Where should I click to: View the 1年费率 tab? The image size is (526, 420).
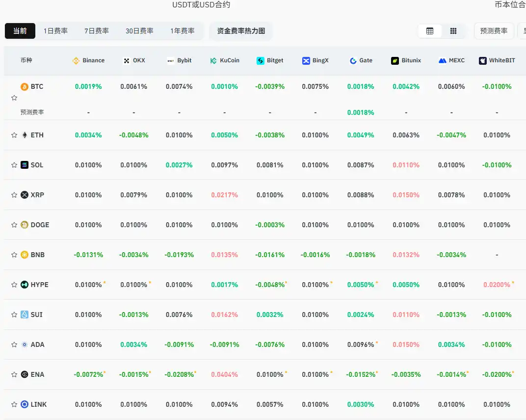pos(183,31)
